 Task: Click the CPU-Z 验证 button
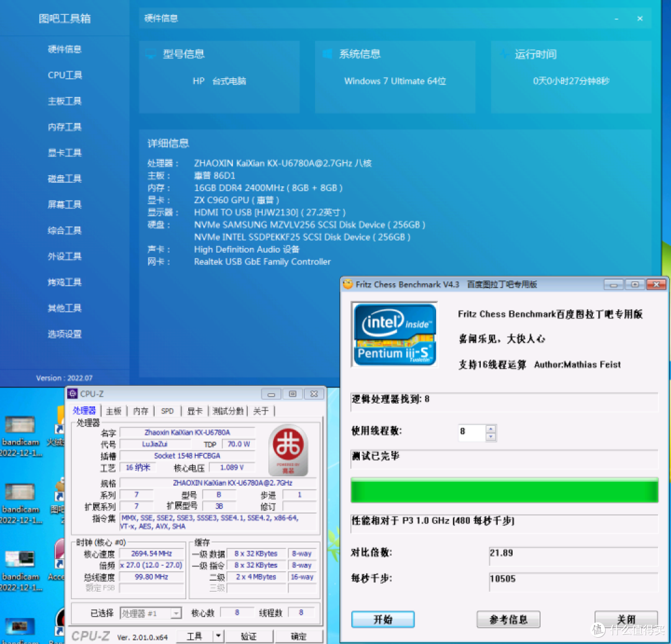pos(249,637)
